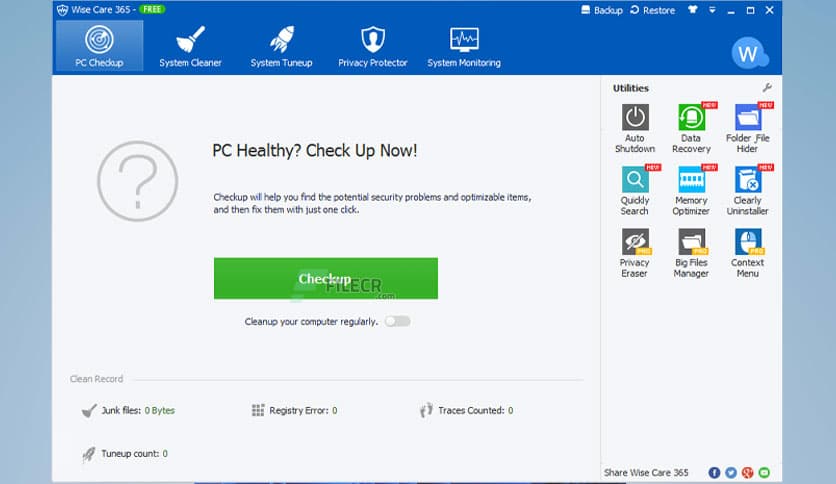Click the "Traces Counted:" label
836x484 pixels.
coord(471,410)
